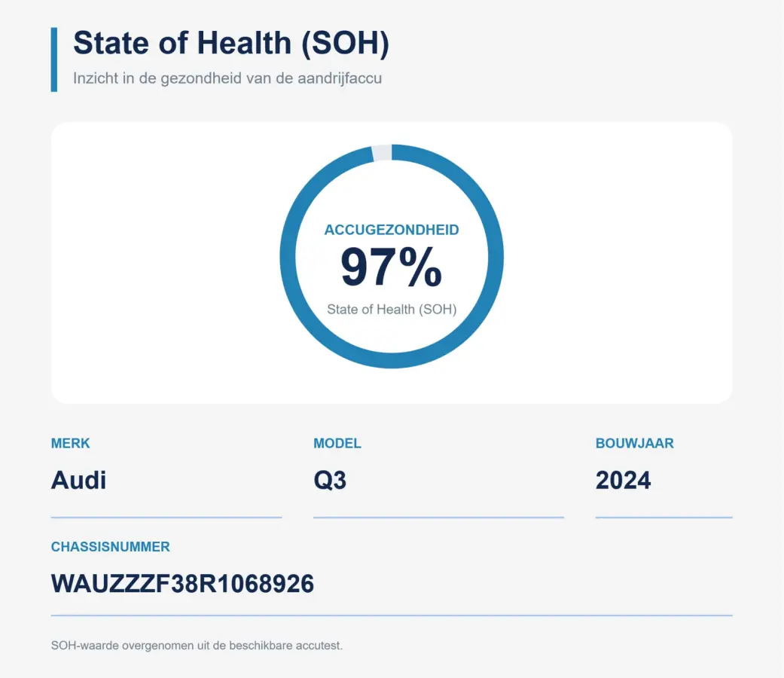Click the BOUWJAAR field label
784x678 pixels.
click(634, 443)
